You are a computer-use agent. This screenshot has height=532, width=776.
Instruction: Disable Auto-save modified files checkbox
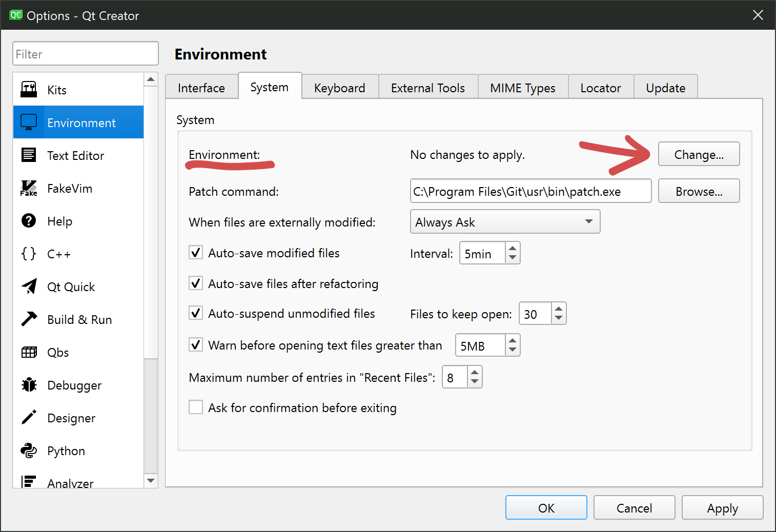[x=196, y=253]
